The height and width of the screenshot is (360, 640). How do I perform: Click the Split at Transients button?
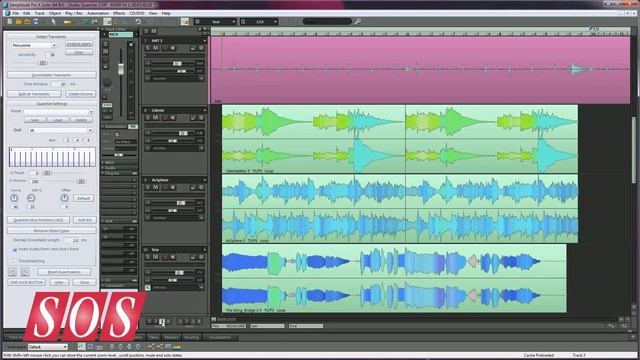[x=34, y=94]
